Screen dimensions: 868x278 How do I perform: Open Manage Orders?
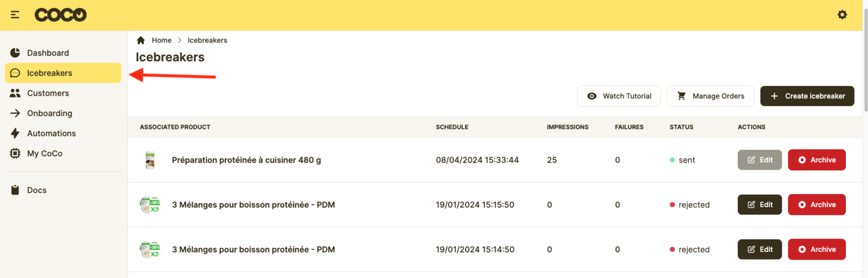(x=710, y=96)
